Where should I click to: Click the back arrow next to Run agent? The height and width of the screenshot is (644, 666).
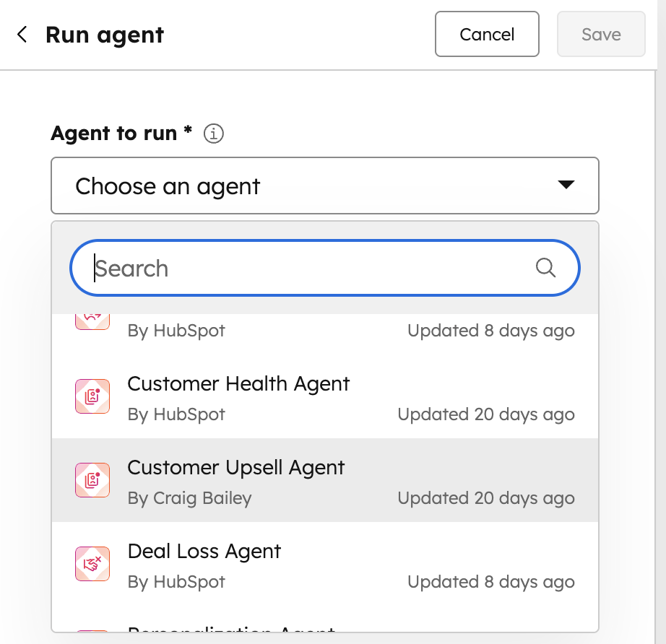click(22, 34)
